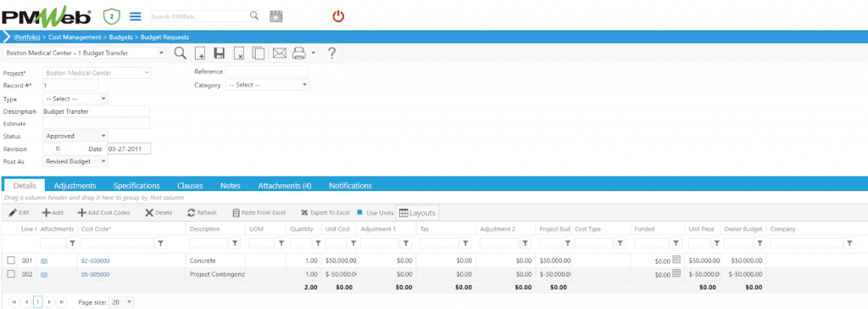Viewport: 868px width, 309px height.
Task: Open cost code link 05-005000
Action: pyautogui.click(x=95, y=274)
